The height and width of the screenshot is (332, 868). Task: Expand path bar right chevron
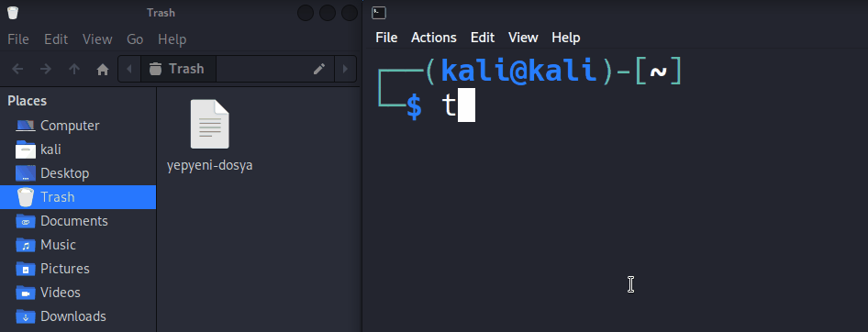[x=345, y=69]
